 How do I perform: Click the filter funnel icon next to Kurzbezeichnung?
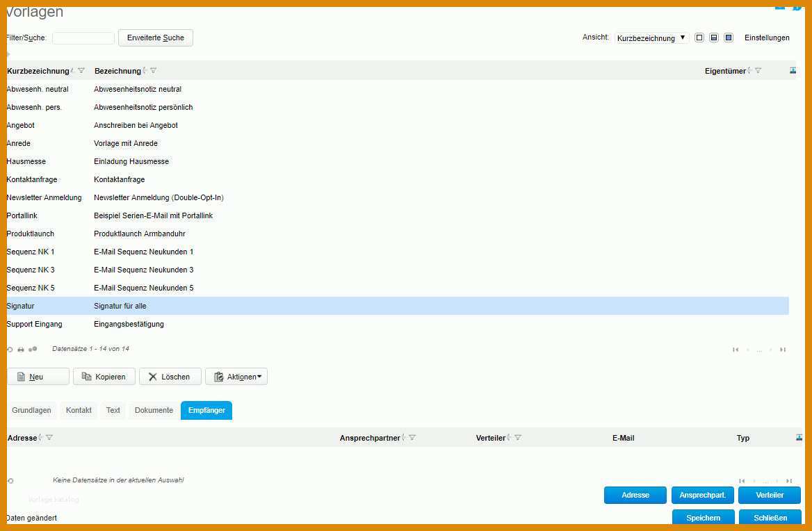click(x=81, y=71)
